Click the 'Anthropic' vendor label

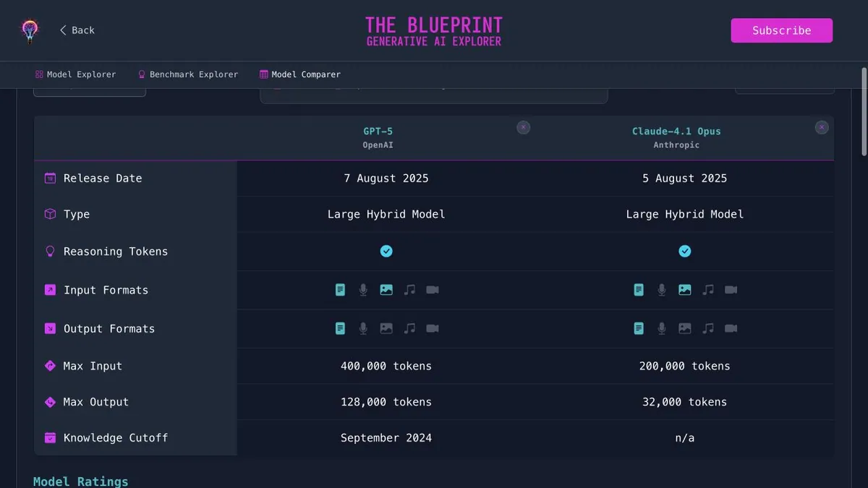pyautogui.click(x=676, y=145)
